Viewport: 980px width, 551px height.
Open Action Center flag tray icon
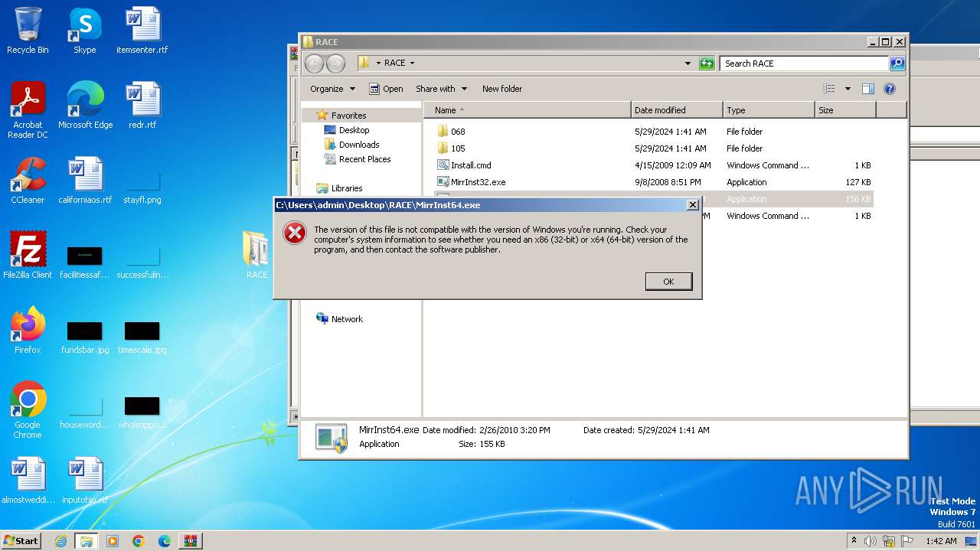(907, 541)
